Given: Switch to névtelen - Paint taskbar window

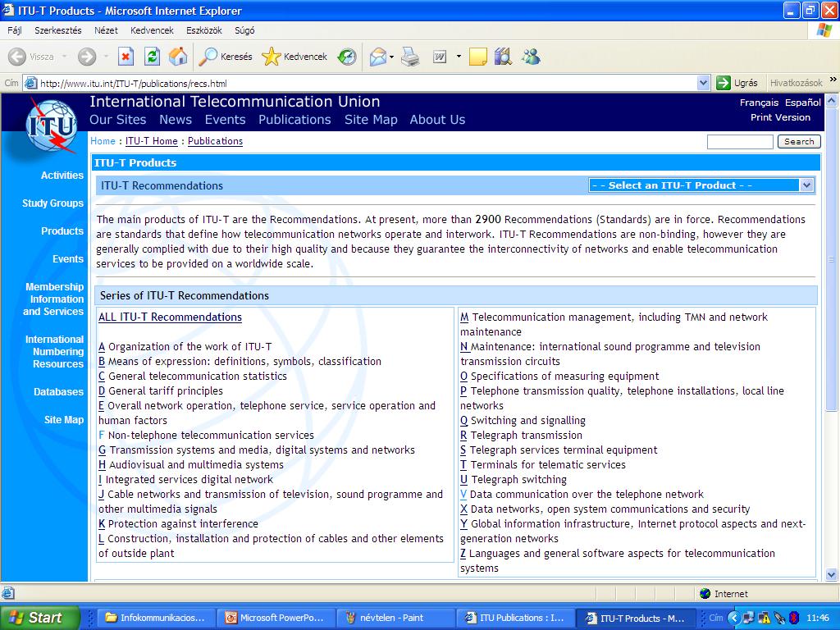Looking at the screenshot, I should 395,618.
